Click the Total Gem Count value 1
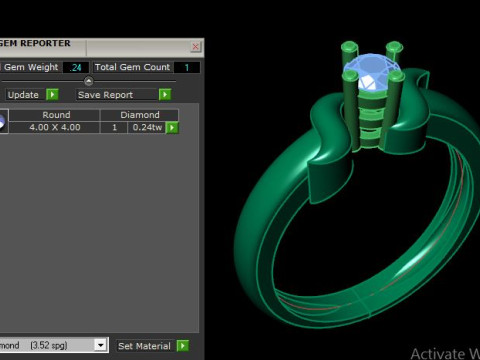The image size is (480, 360). (187, 67)
